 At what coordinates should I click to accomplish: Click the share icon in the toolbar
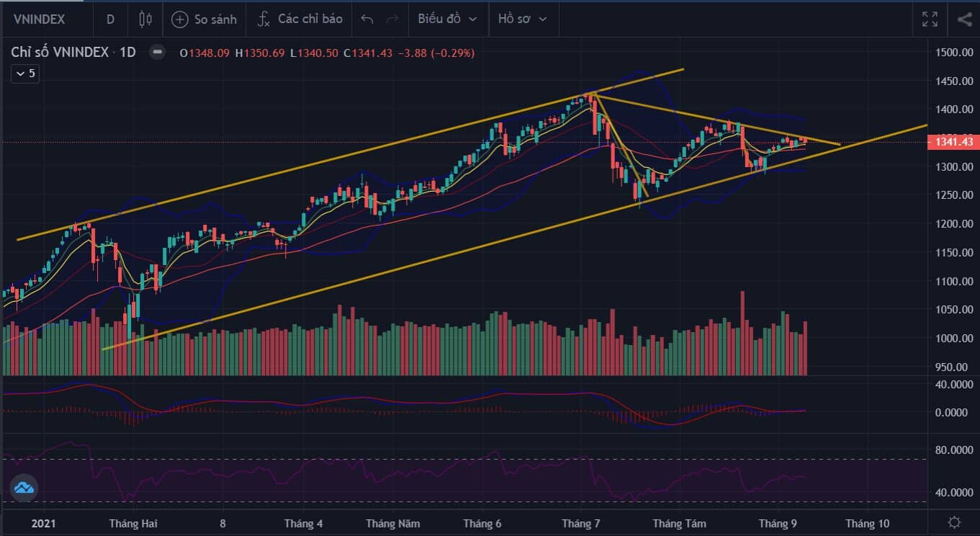(x=965, y=19)
